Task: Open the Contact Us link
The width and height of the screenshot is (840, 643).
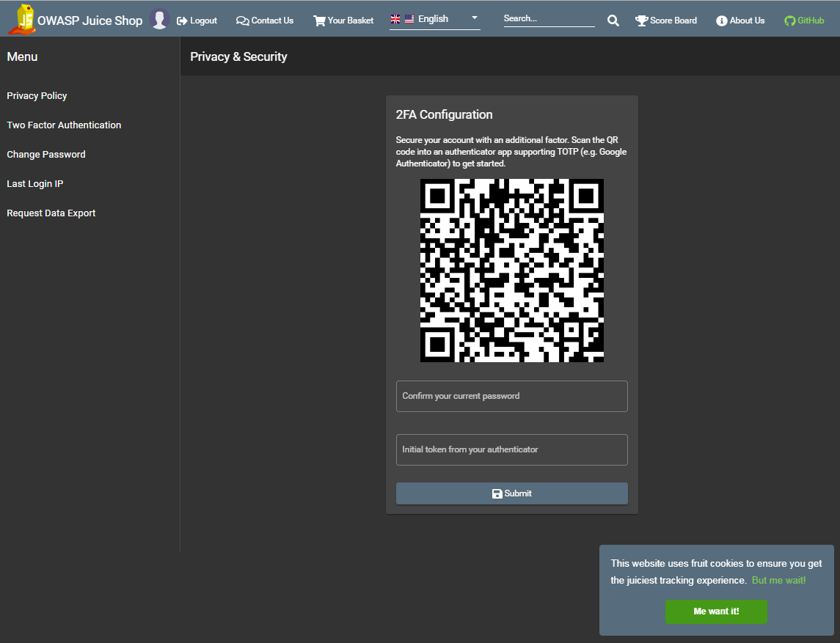Action: (x=265, y=21)
